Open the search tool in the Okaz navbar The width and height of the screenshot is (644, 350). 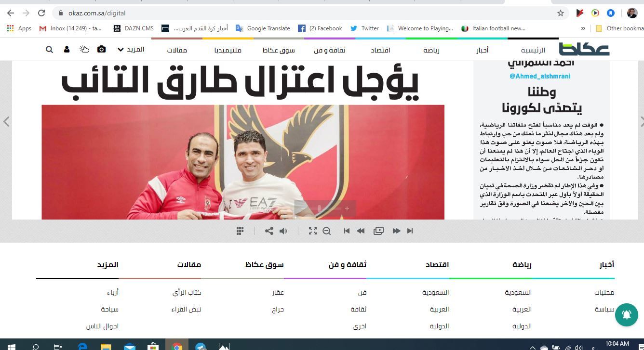[49, 49]
